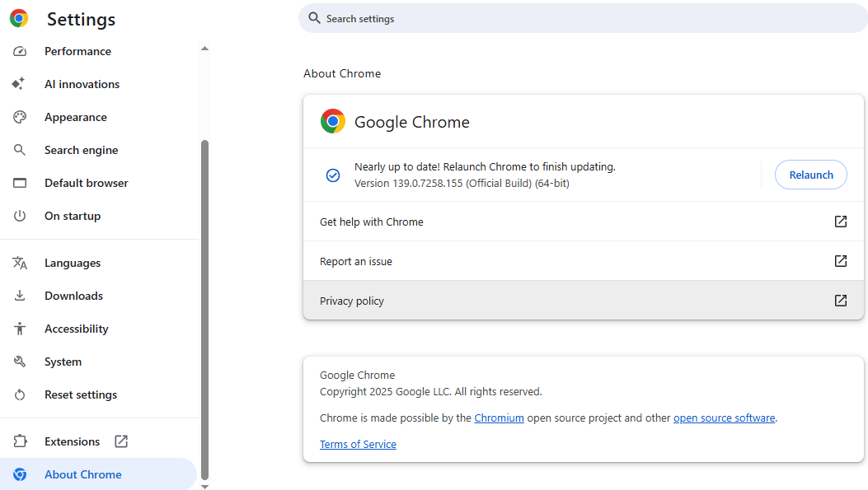Click the Appearance palette icon
868x490 pixels.
tap(21, 116)
